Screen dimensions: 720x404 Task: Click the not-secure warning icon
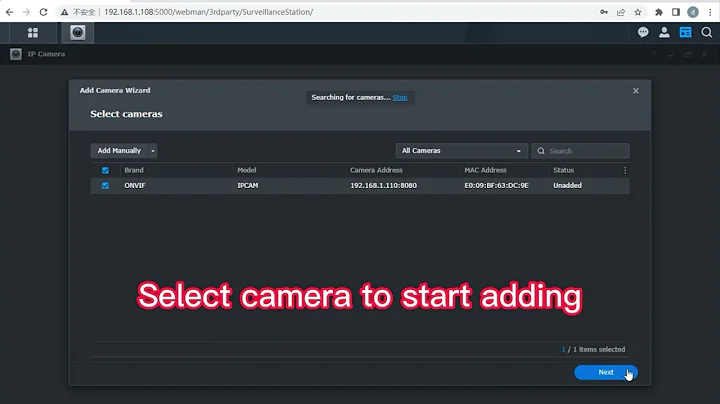click(x=64, y=12)
